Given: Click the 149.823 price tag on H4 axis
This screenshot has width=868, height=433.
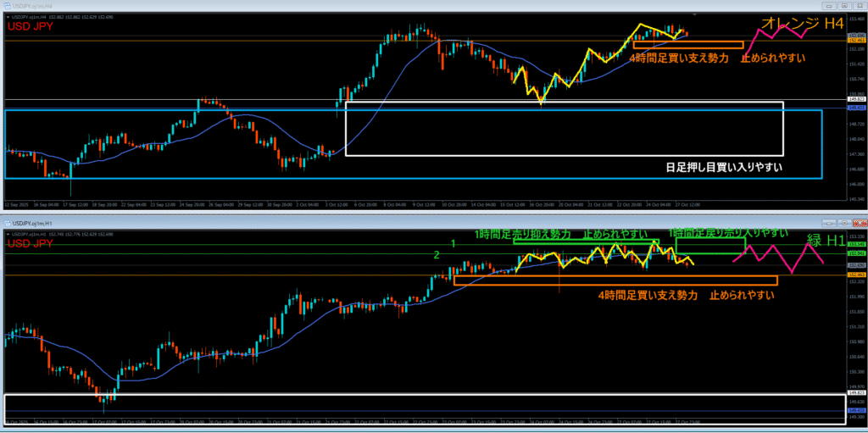Looking at the screenshot, I should pos(856,99).
